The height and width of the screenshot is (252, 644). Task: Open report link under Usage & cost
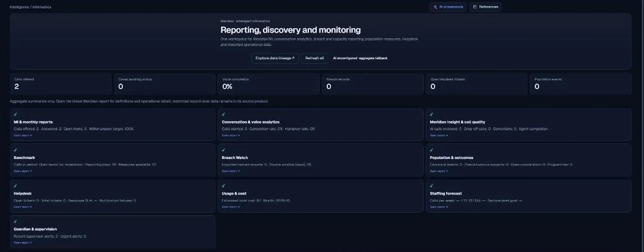click(x=231, y=207)
